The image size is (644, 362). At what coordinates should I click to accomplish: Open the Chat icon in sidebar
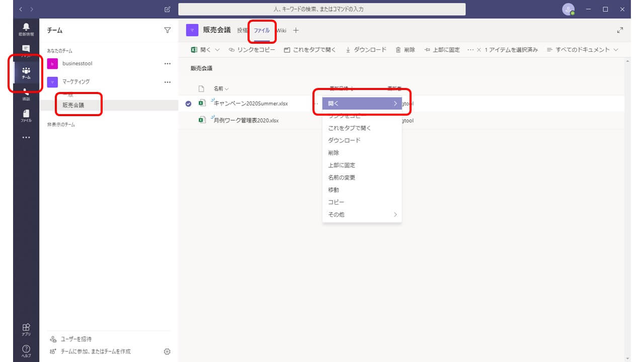pyautogui.click(x=26, y=50)
